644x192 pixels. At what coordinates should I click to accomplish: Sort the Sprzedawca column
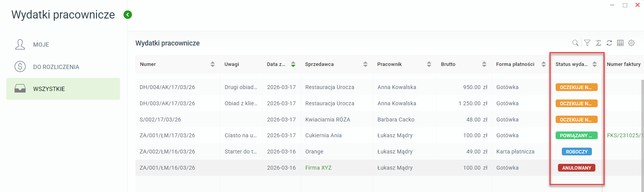click(365, 64)
